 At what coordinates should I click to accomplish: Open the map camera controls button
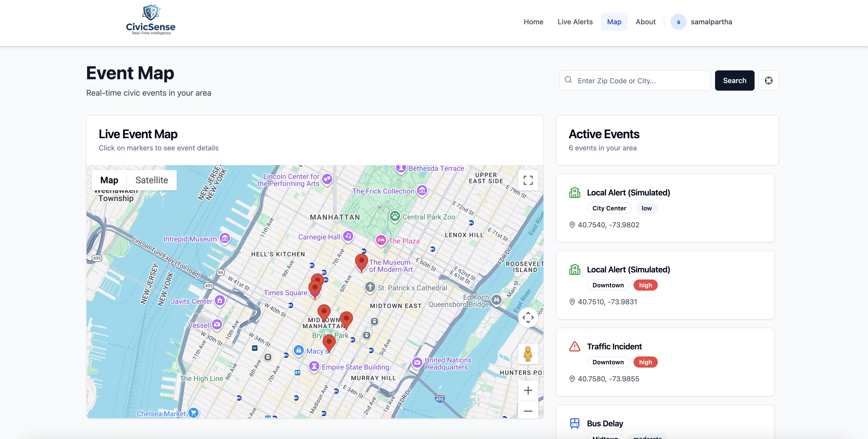(x=528, y=317)
